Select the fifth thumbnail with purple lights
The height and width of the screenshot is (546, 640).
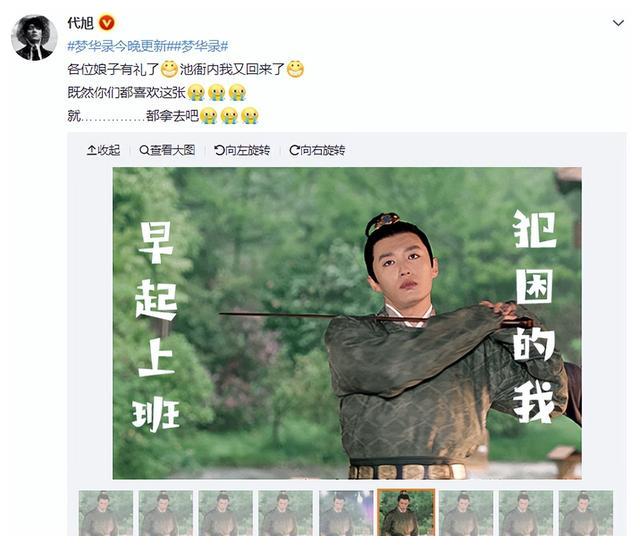(346, 513)
